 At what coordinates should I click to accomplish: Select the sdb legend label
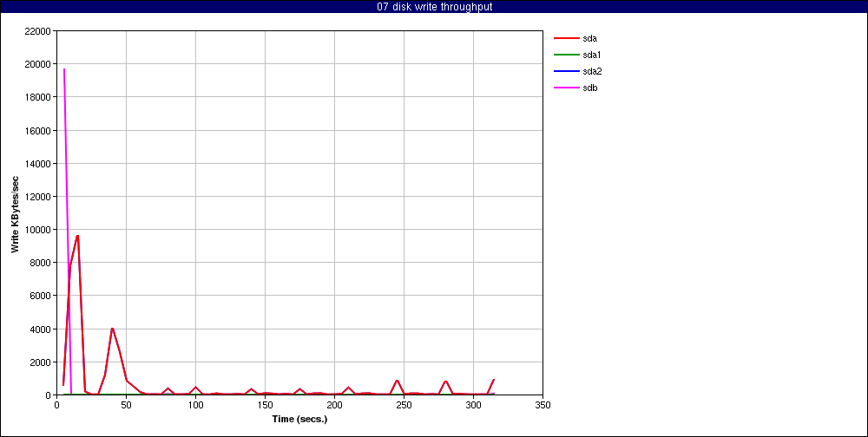(x=590, y=88)
